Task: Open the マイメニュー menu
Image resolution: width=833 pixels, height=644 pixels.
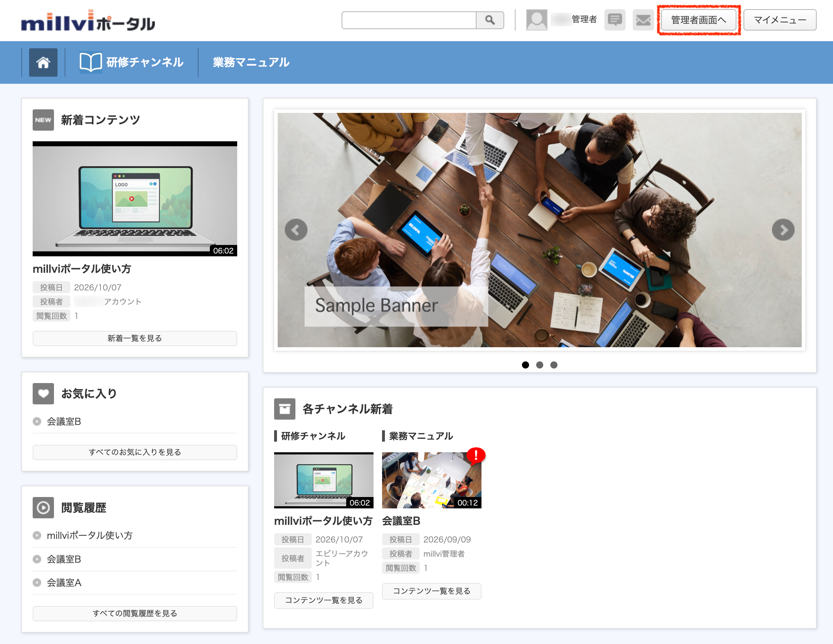Action: pyautogui.click(x=780, y=20)
